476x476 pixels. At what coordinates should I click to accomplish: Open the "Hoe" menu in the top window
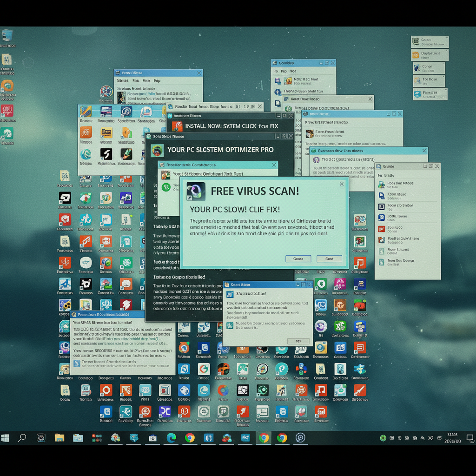[x=293, y=71]
